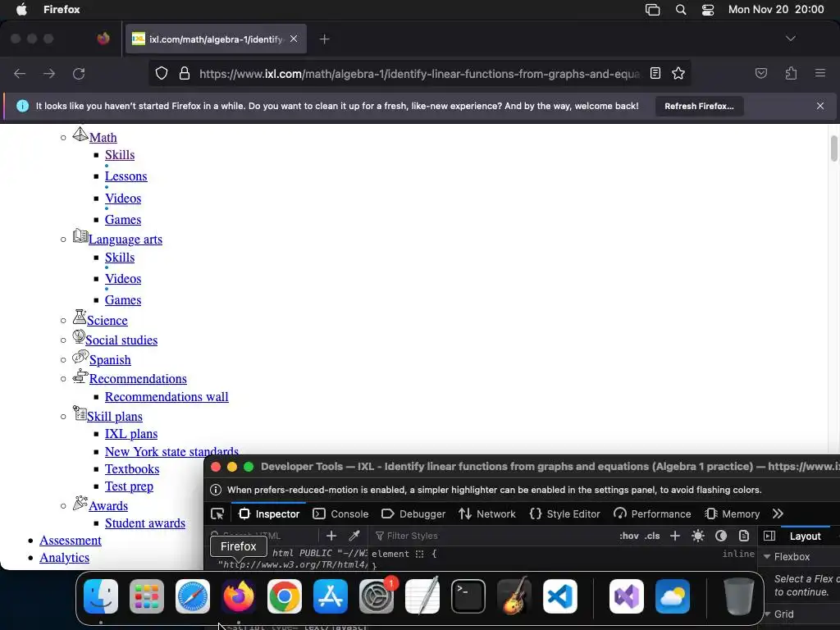
Task: Bookmark this page with the star icon
Action: click(678, 73)
